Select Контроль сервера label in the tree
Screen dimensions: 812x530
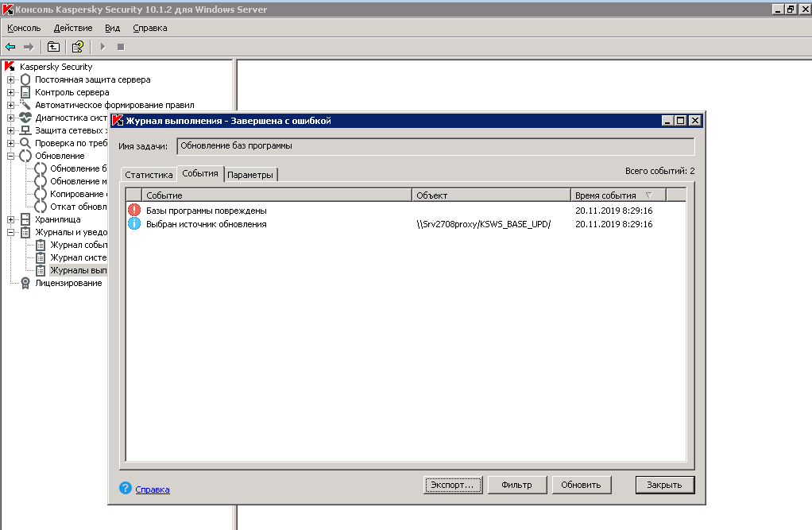(72, 92)
